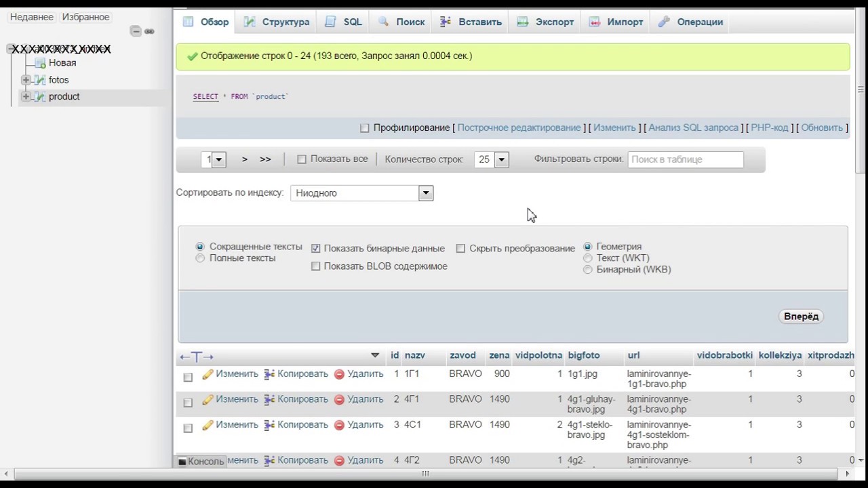Click the fotos table icon in sidebar
Image resolution: width=868 pixels, height=488 pixels.
[40, 80]
